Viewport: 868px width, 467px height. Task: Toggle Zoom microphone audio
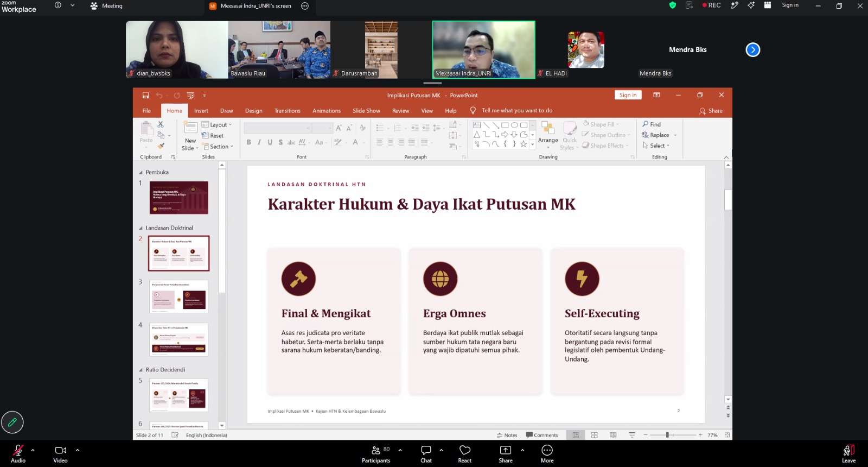[x=18, y=455]
